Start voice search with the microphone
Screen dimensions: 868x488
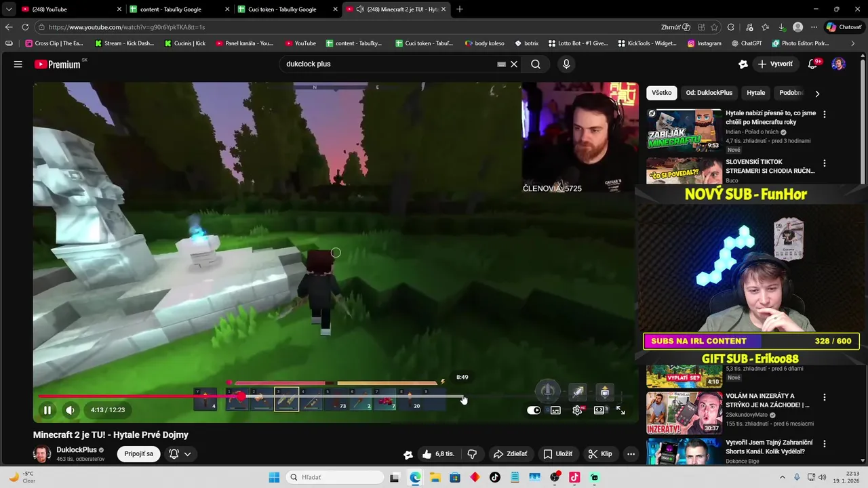click(x=566, y=64)
